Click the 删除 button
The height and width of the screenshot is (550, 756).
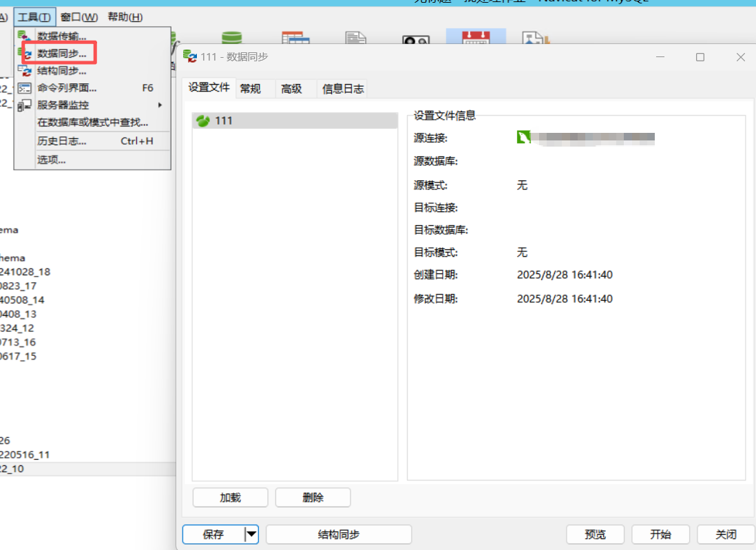[313, 498]
